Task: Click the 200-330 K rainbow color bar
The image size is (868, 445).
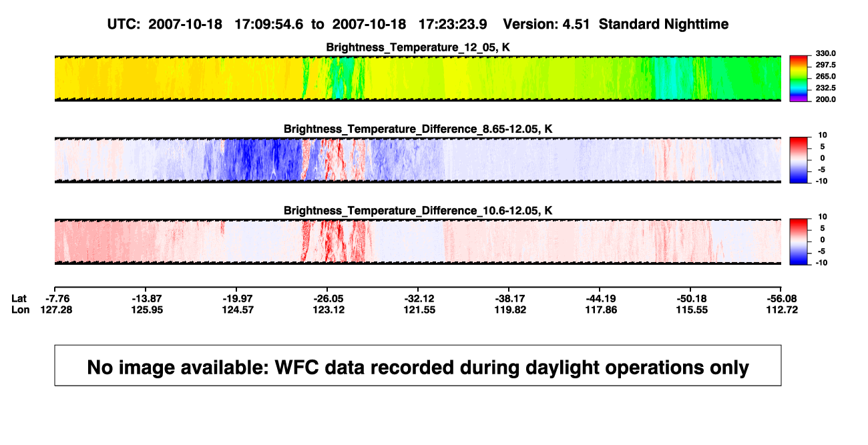Action: pos(799,78)
